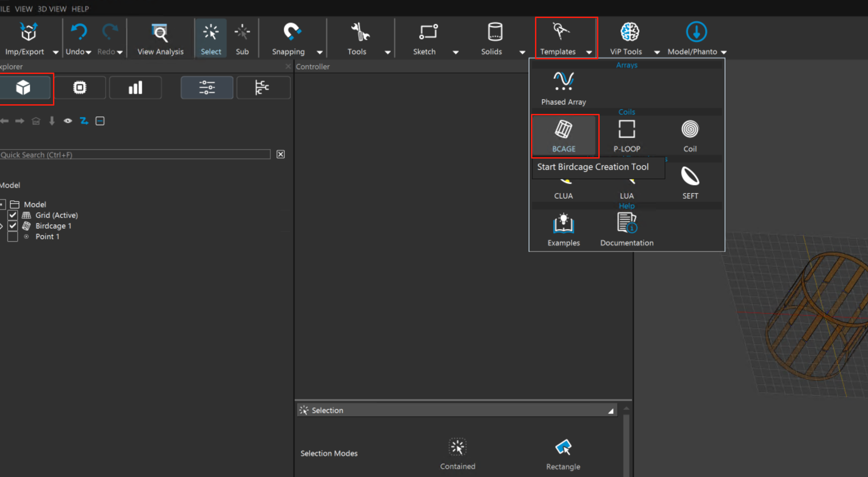The width and height of the screenshot is (868, 477).
Task: Enable the Point 1 checkbox
Action: click(x=13, y=237)
